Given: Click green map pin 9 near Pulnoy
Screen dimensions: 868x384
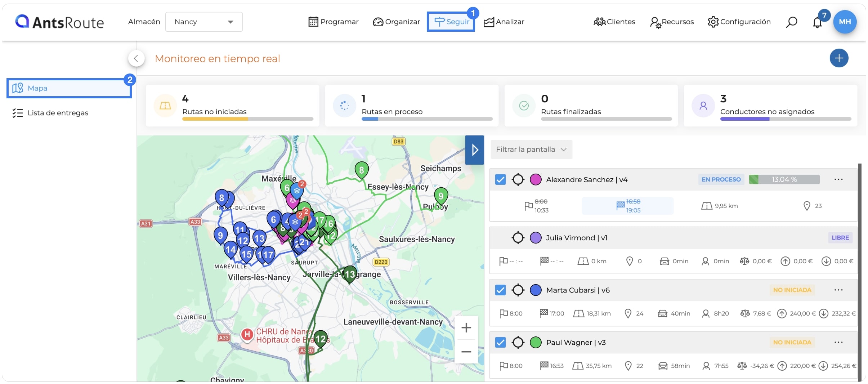Looking at the screenshot, I should pos(441,196).
